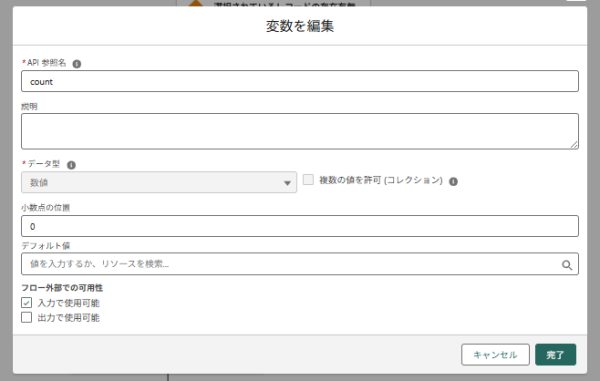Click the キャンセル button
Image resolution: width=600 pixels, height=381 pixels.
[495, 355]
